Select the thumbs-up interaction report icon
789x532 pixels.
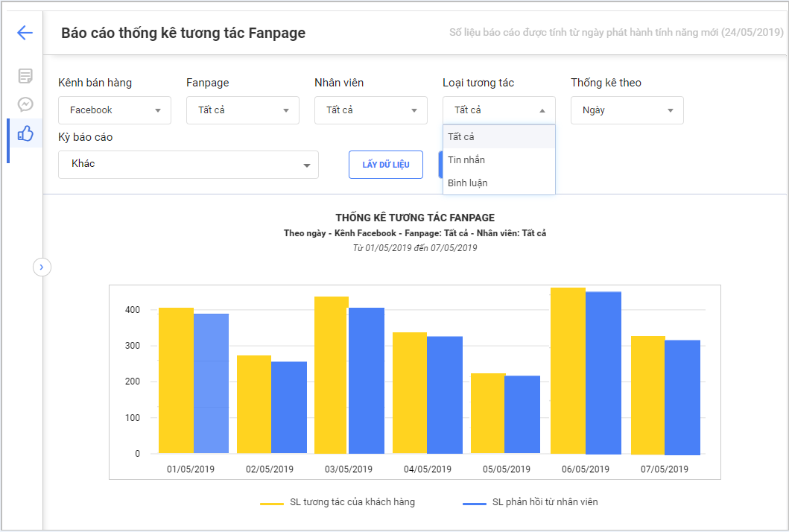(x=25, y=134)
